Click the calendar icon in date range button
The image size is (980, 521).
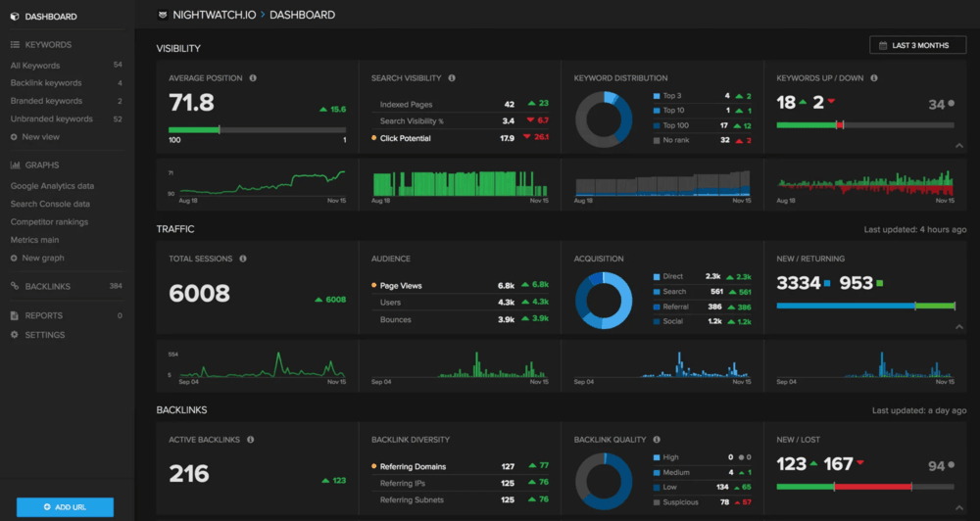tap(883, 46)
